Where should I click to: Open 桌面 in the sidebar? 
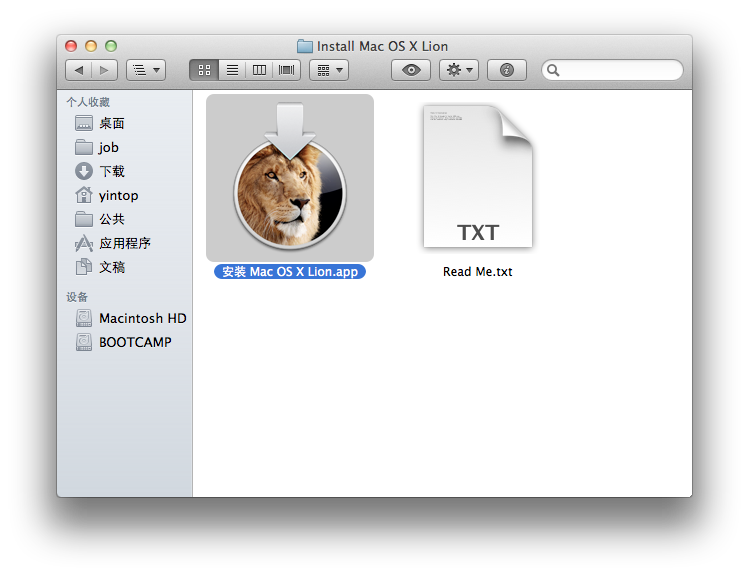[111, 123]
